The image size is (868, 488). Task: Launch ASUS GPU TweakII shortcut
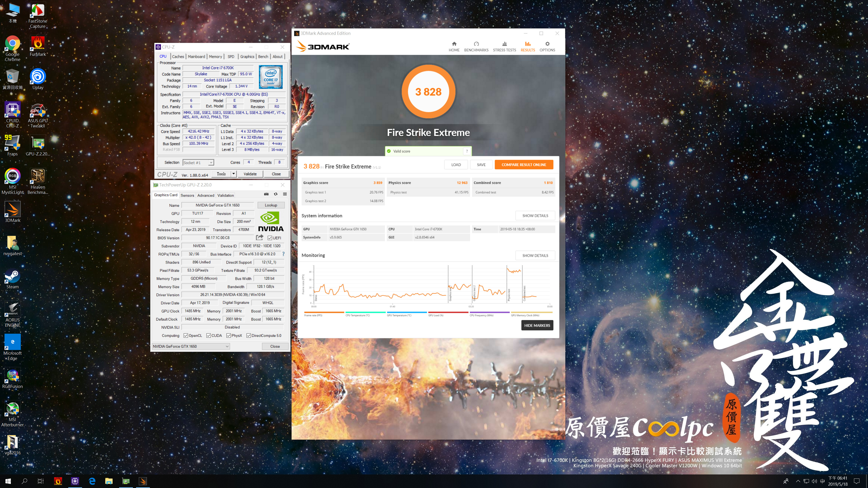(38, 115)
